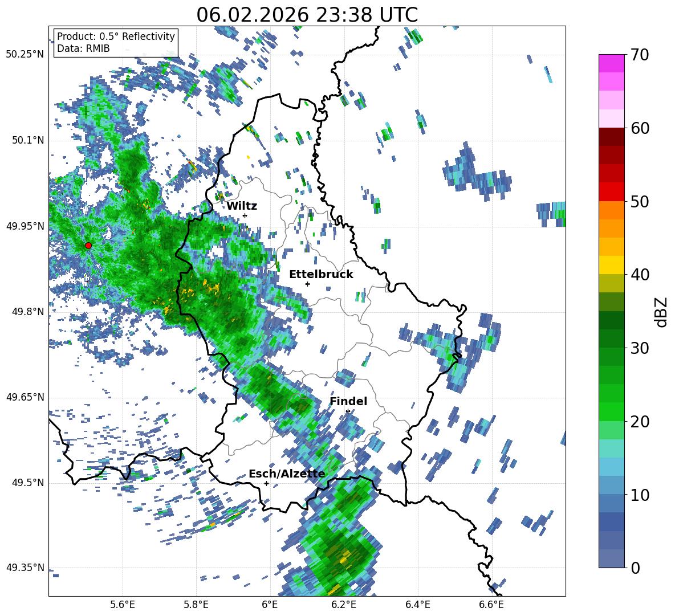Click the 5.6°E longitude tick label
Image resolution: width=675 pixels, height=616 pixels.
123,605
